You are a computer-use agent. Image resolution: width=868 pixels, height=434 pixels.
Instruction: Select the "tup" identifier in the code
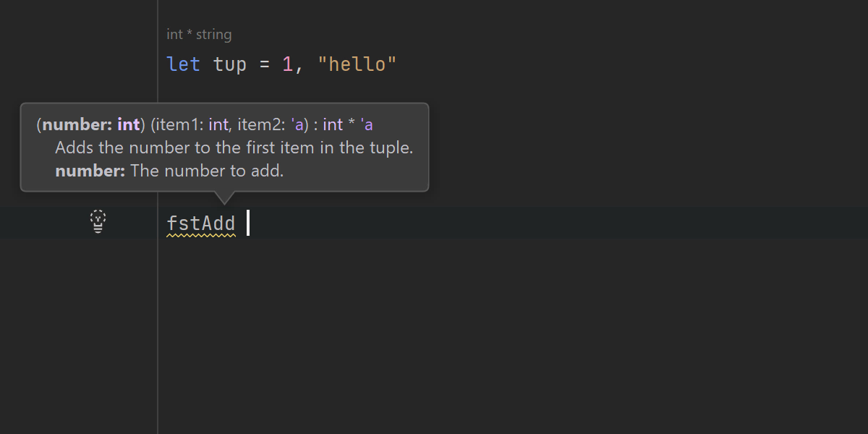coord(230,64)
